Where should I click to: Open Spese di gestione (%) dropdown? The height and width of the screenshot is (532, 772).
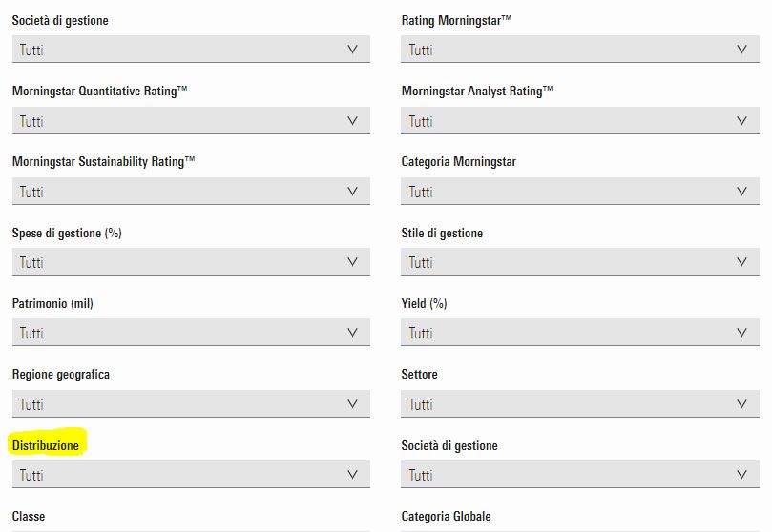(191, 262)
